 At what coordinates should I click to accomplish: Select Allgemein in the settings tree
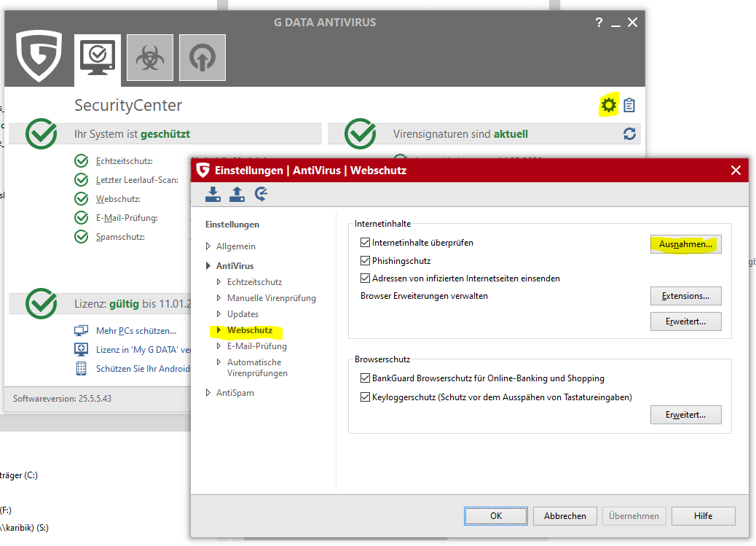236,246
